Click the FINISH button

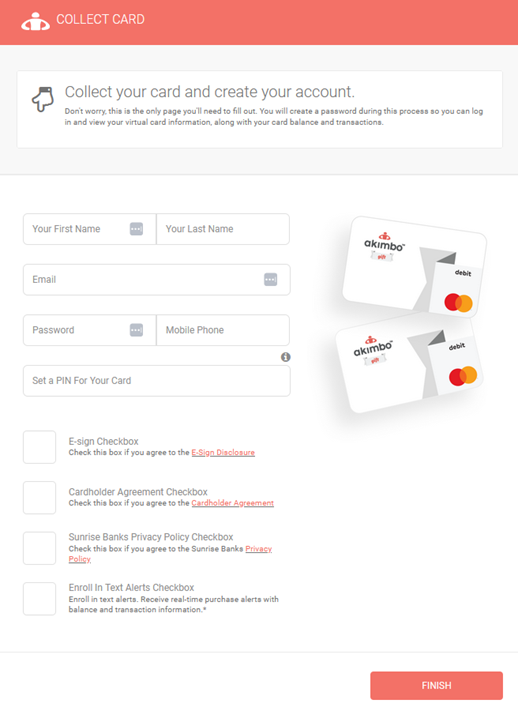436,686
